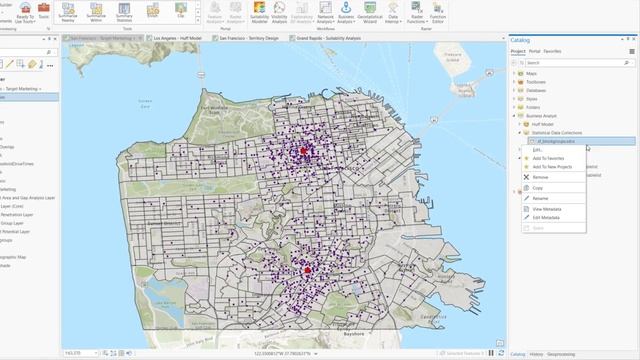Image resolution: width=640 pixels, height=360 pixels.
Task: Select the Databases folder in Catalog
Action: [536, 91]
